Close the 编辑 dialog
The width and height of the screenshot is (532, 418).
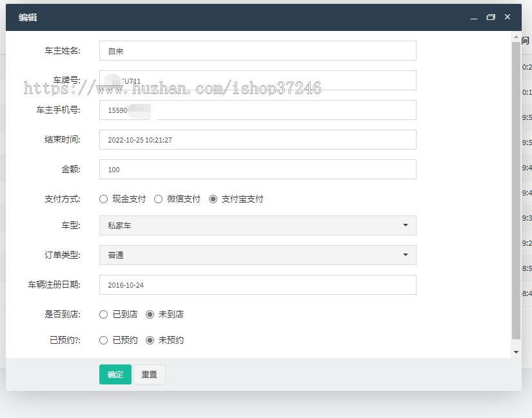(x=507, y=17)
